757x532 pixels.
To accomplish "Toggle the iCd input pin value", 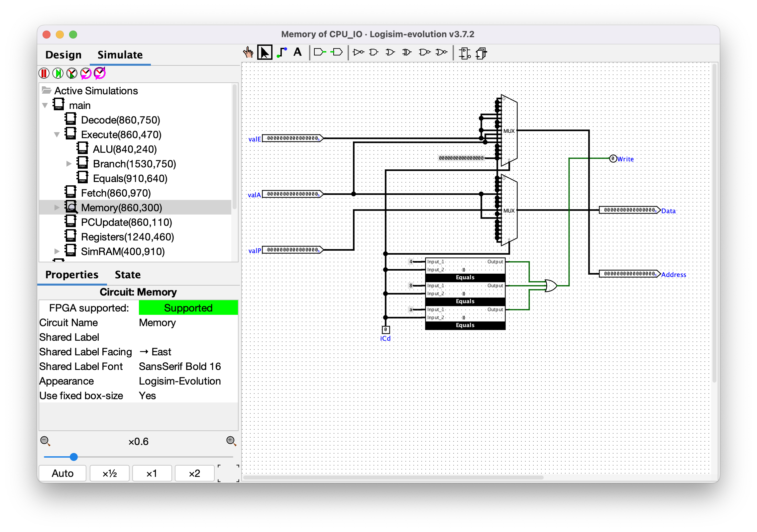I will [385, 329].
